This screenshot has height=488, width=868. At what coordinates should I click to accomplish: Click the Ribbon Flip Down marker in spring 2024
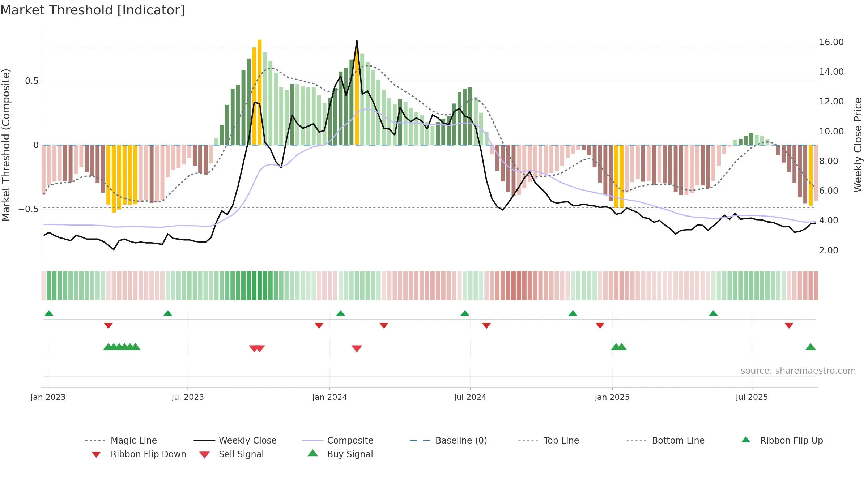coord(384,326)
